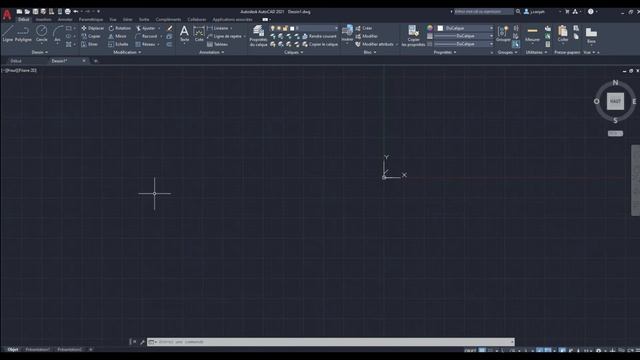Open the DuCalque linetype dropdown
The width and height of the screenshot is (640, 360).
pyautogui.click(x=464, y=44)
